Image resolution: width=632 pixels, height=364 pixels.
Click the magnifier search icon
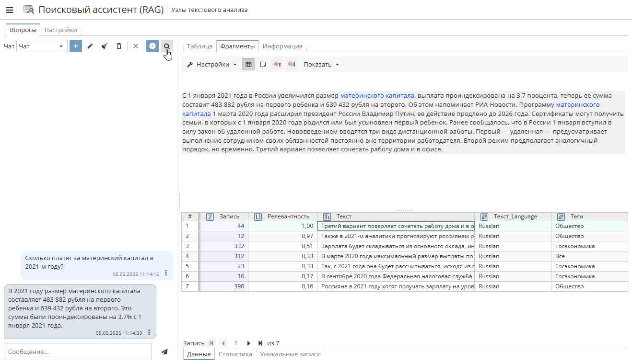pos(167,46)
